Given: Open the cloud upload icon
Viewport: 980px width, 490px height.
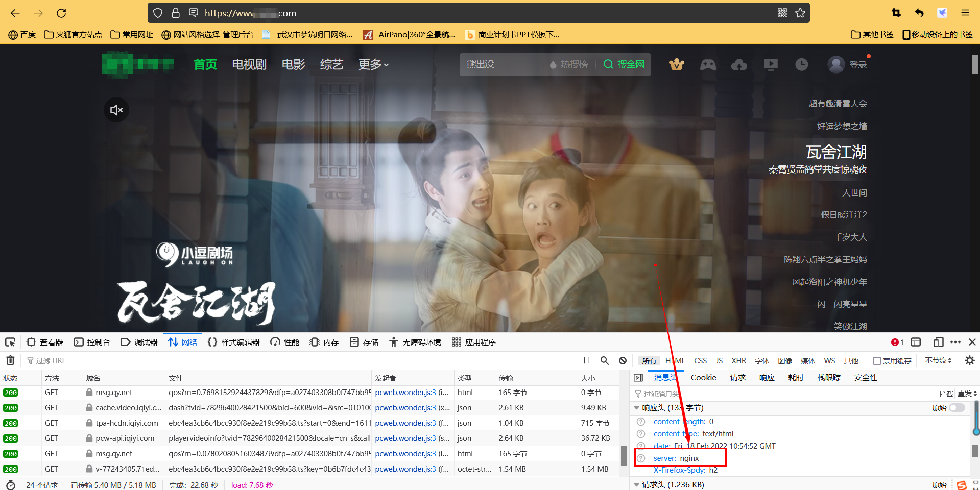Looking at the screenshot, I should coord(739,64).
